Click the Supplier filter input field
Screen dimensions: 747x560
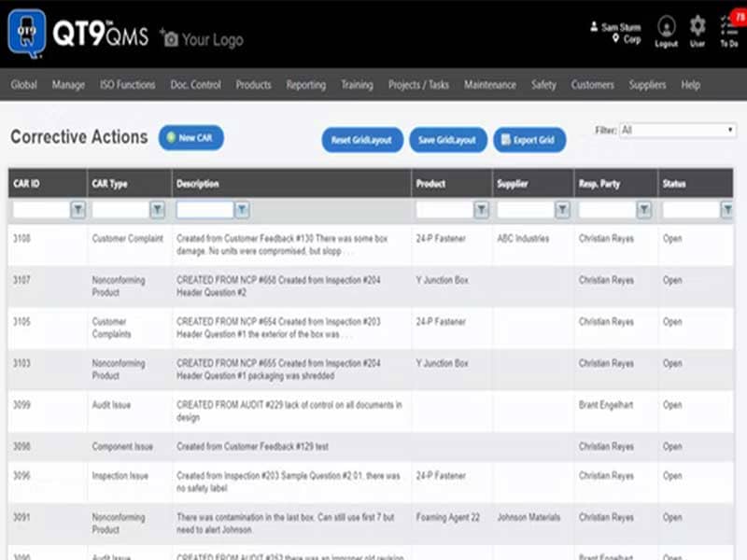[x=526, y=209]
